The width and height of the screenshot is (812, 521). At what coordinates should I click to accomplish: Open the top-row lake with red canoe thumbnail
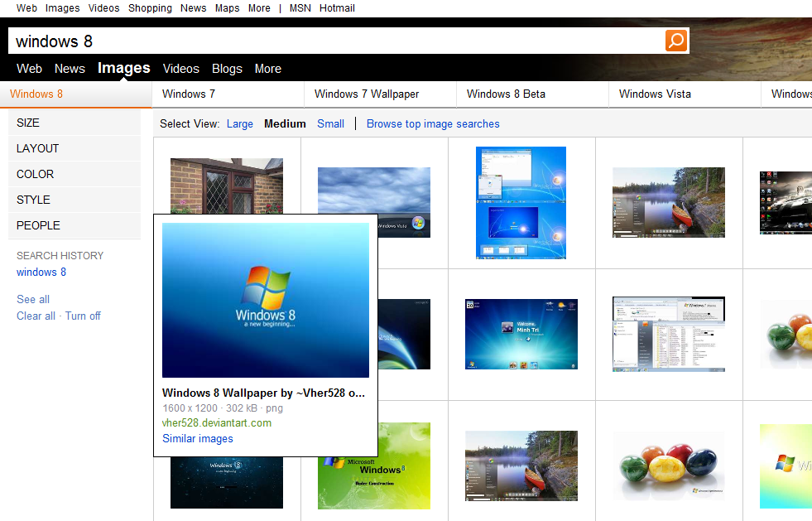[669, 203]
